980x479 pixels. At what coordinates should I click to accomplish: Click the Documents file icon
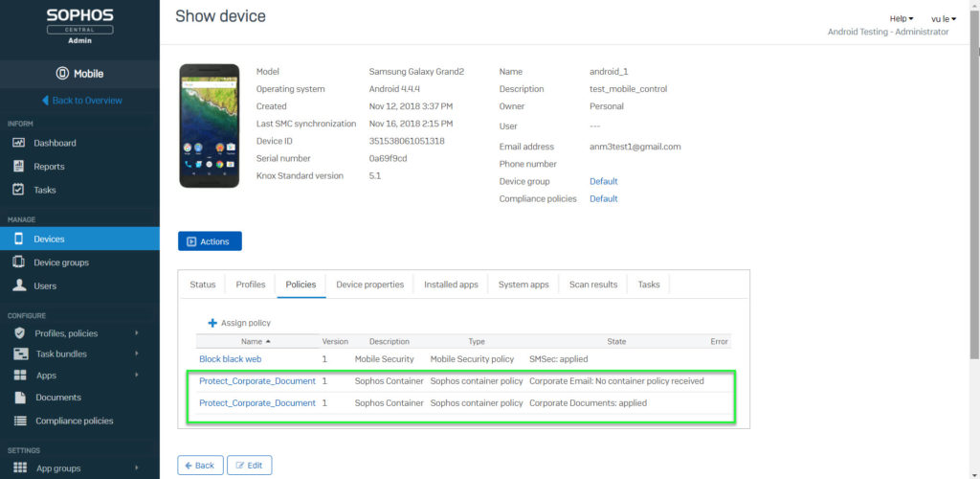20,397
